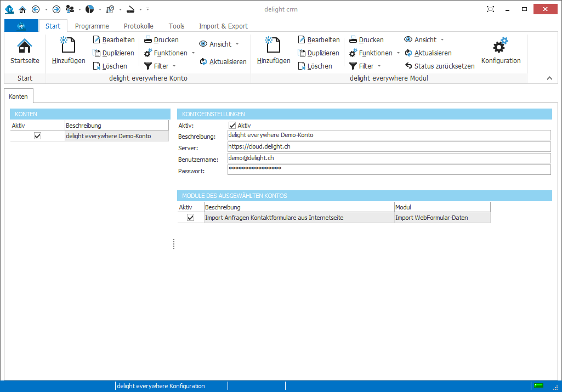Open the Import & Export tab
The image size is (562, 392).
(223, 25)
